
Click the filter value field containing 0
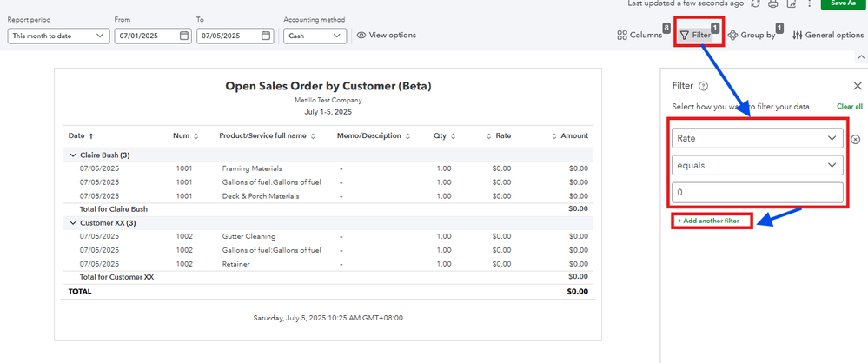[x=758, y=192]
